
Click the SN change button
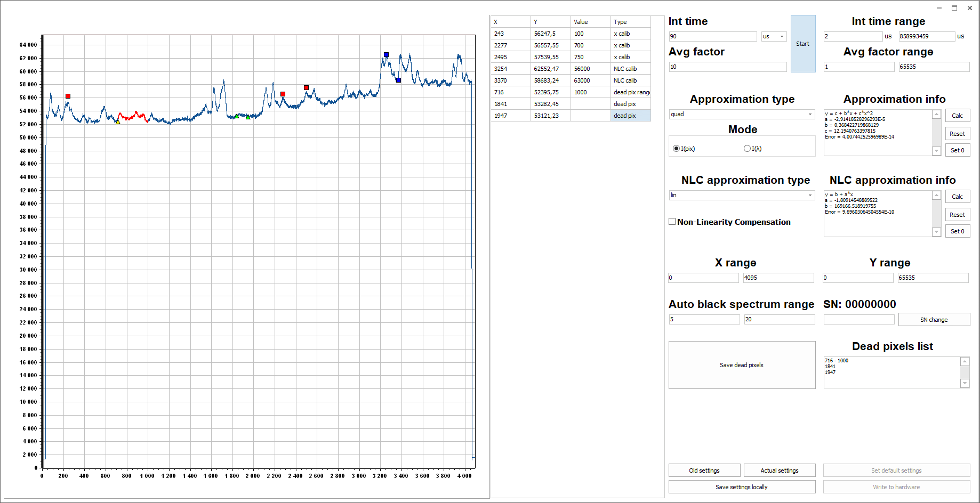(934, 320)
